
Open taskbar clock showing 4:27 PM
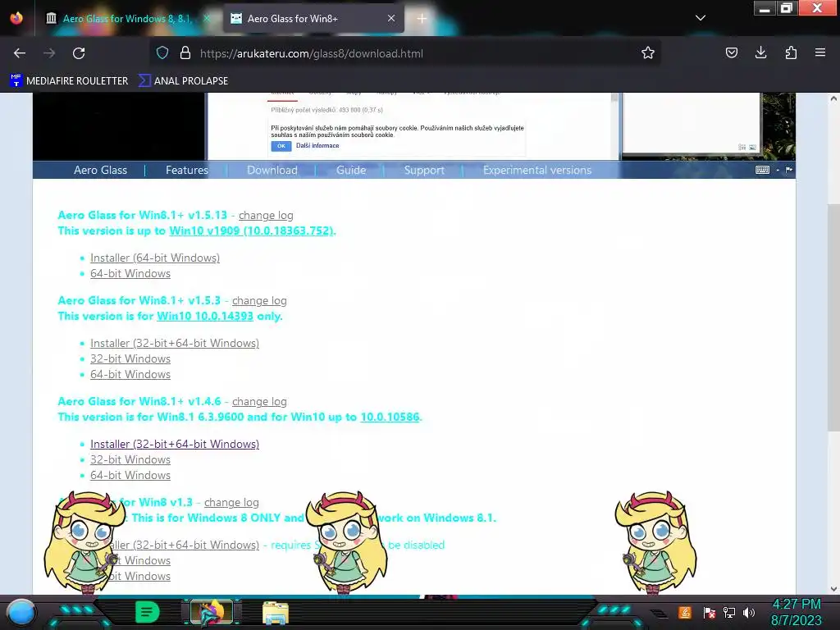[796, 612]
